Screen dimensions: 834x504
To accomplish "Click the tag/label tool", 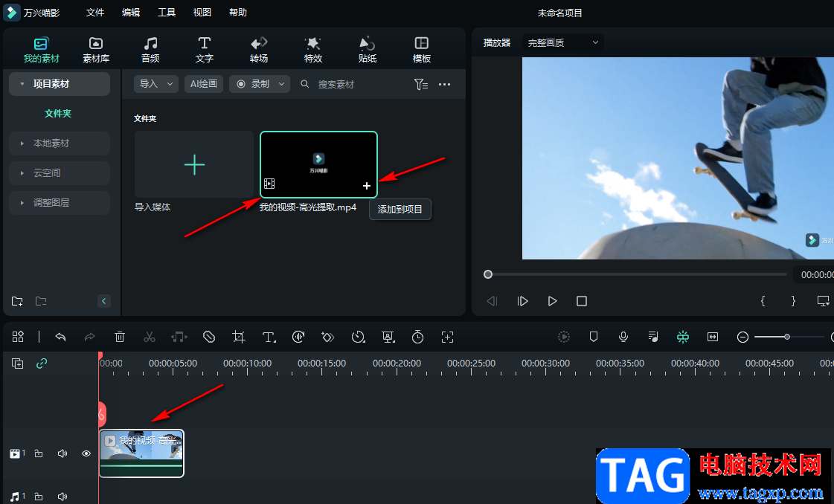I will click(209, 337).
